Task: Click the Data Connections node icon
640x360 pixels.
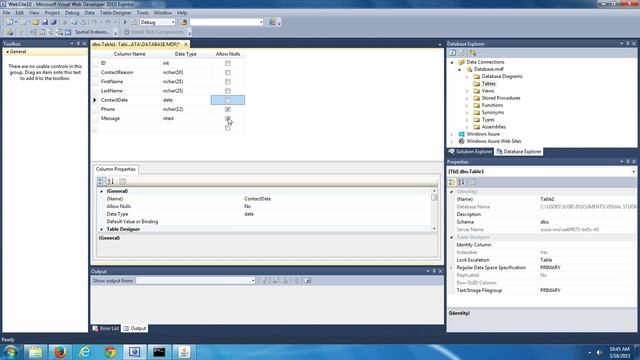Action: [x=461, y=62]
